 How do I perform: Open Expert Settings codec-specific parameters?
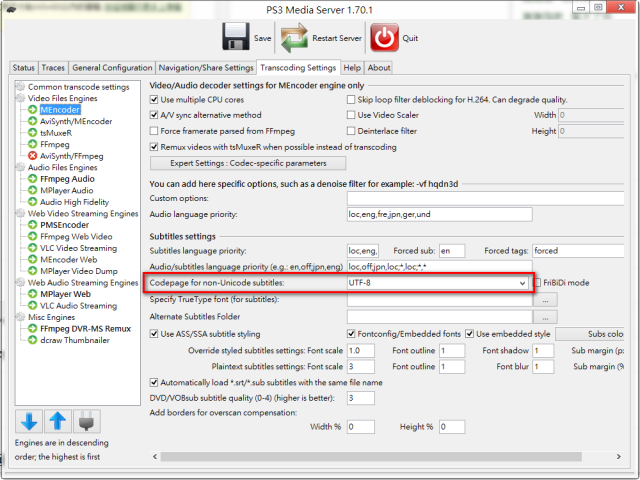click(x=248, y=163)
